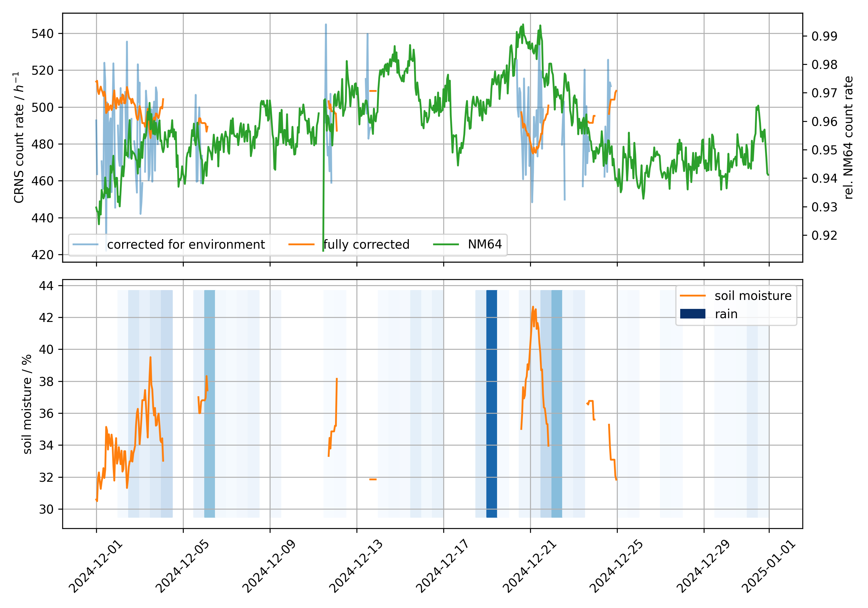Click the green NM64 legend line swatch

[446, 245]
